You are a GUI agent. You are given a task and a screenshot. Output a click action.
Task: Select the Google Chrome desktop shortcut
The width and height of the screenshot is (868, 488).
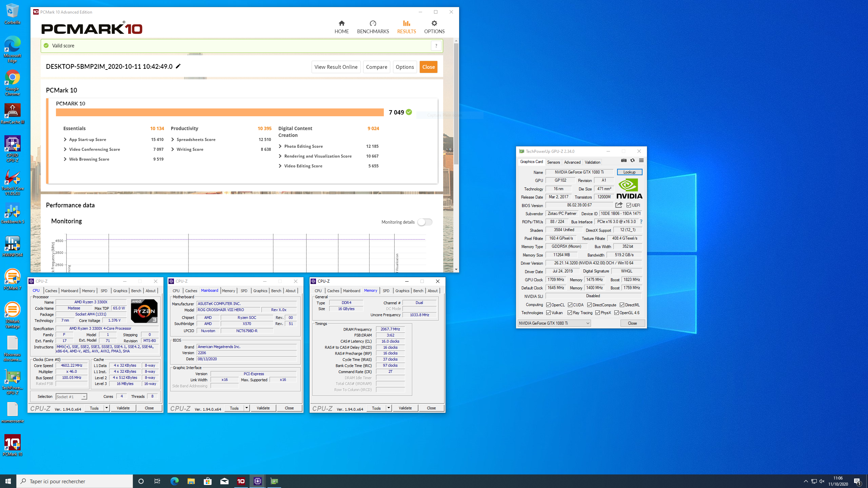tap(13, 83)
